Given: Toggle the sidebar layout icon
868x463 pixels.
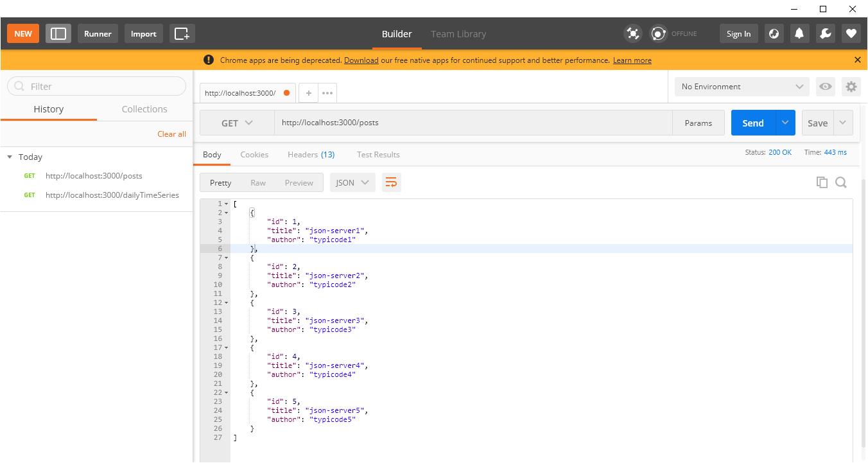Looking at the screenshot, I should click(58, 33).
